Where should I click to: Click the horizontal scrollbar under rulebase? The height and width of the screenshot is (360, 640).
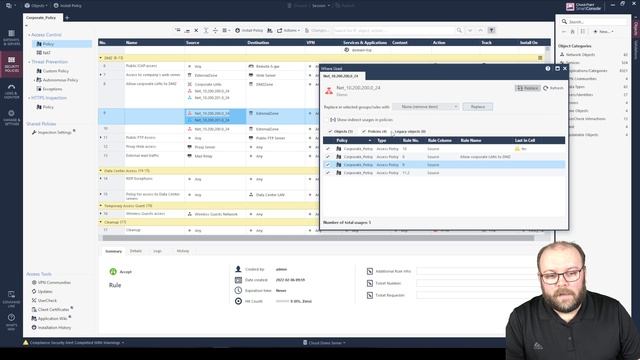click(x=318, y=238)
